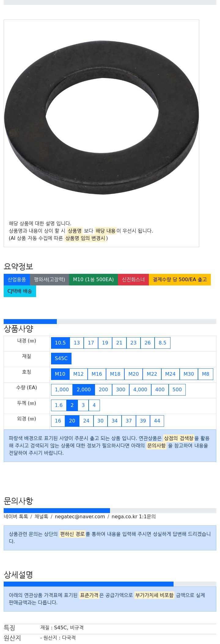Choose thickness 4 option
220x644 pixels.
pos(94,405)
